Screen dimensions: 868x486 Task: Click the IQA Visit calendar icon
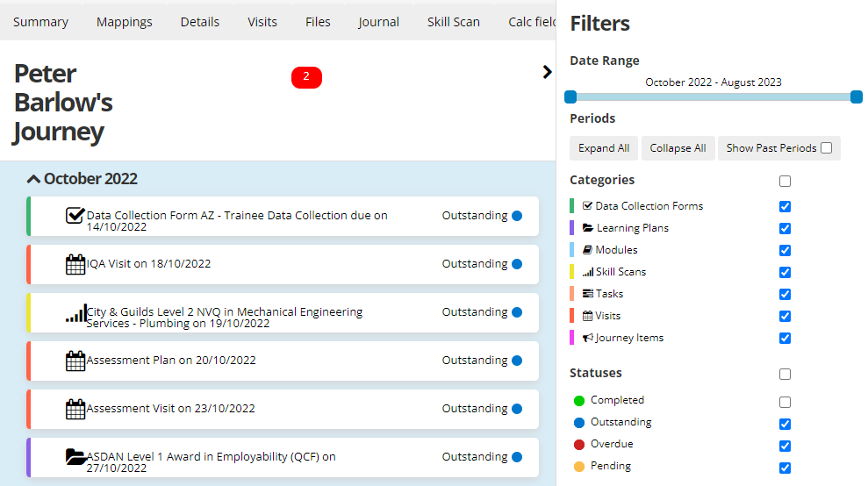75,264
